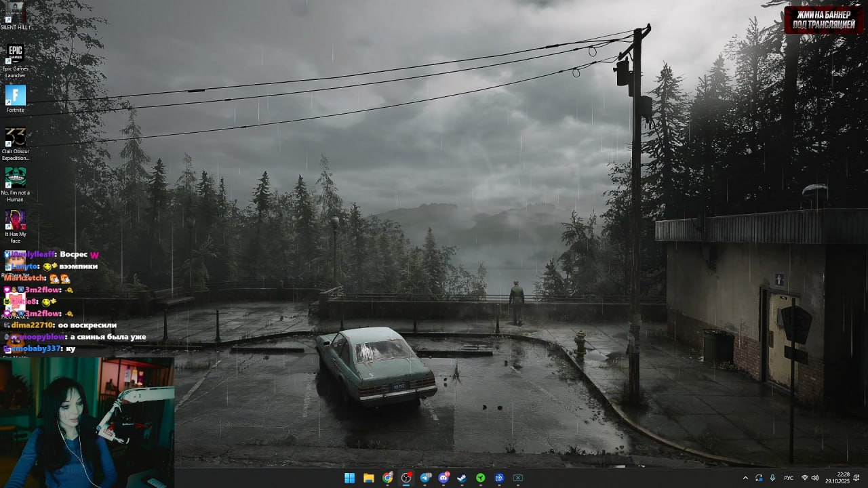The width and height of the screenshot is (868, 488).
Task: Open Steam from the taskbar
Action: [462, 478]
